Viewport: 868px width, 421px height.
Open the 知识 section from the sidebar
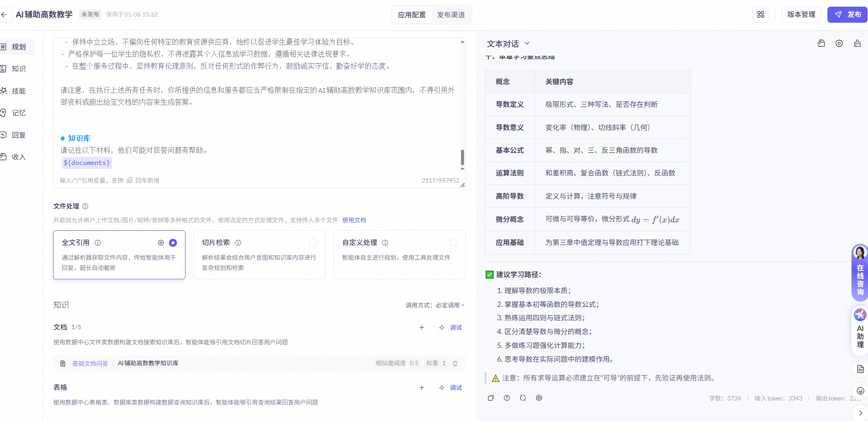coord(19,69)
